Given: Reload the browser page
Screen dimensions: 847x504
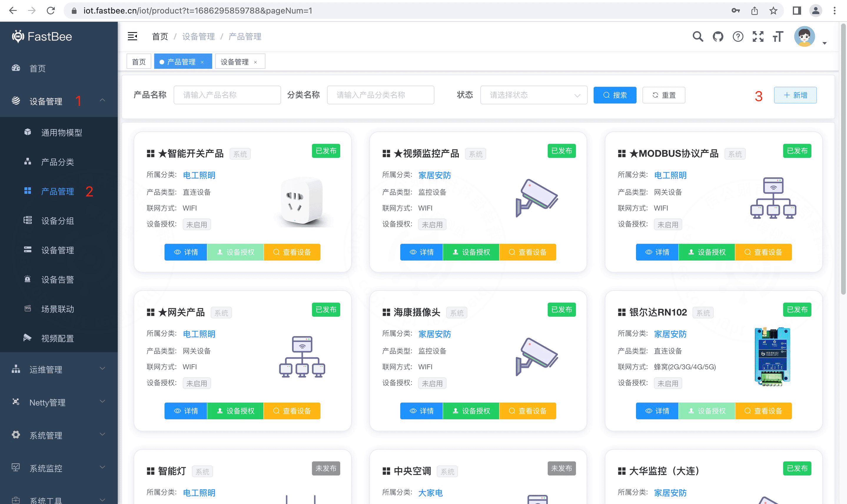Looking at the screenshot, I should pos(51,11).
